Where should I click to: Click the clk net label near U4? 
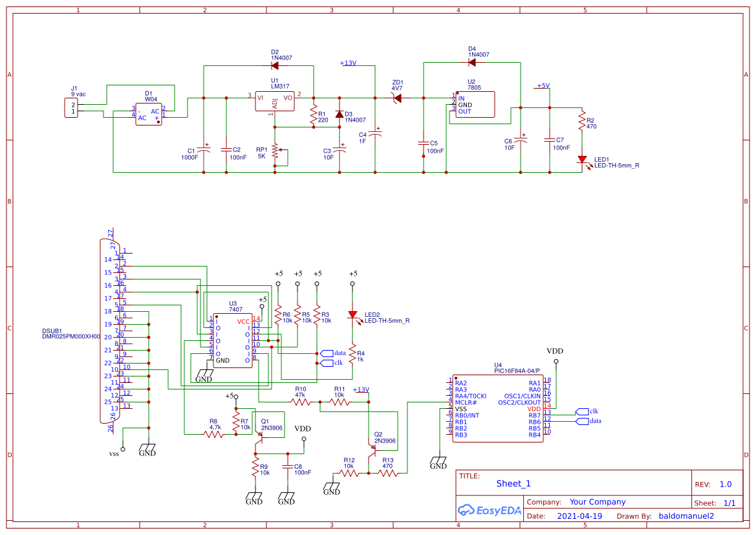click(585, 410)
